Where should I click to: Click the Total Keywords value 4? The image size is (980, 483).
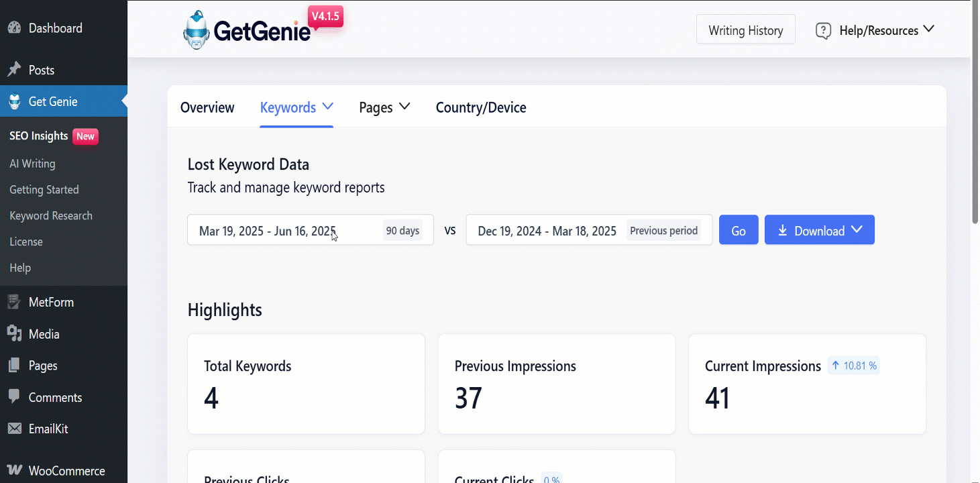[211, 398]
